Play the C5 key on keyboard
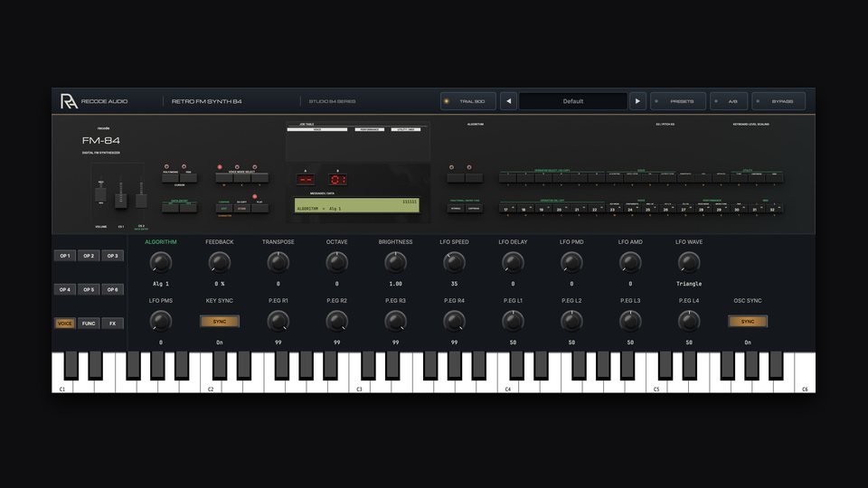This screenshot has height=488, width=868. 656,385
